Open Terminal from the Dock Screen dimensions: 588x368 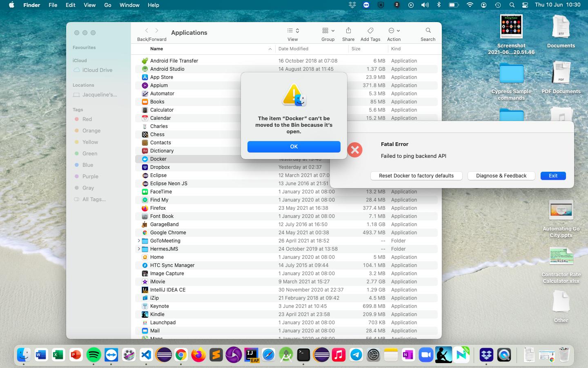click(x=303, y=355)
